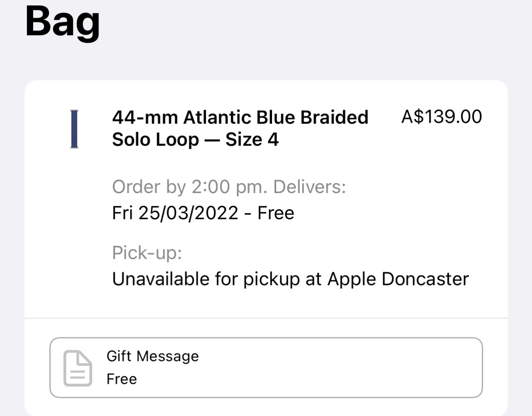The width and height of the screenshot is (532, 416).
Task: Tap the 'Solo Loop — Size 4' title line
Action: click(x=195, y=140)
